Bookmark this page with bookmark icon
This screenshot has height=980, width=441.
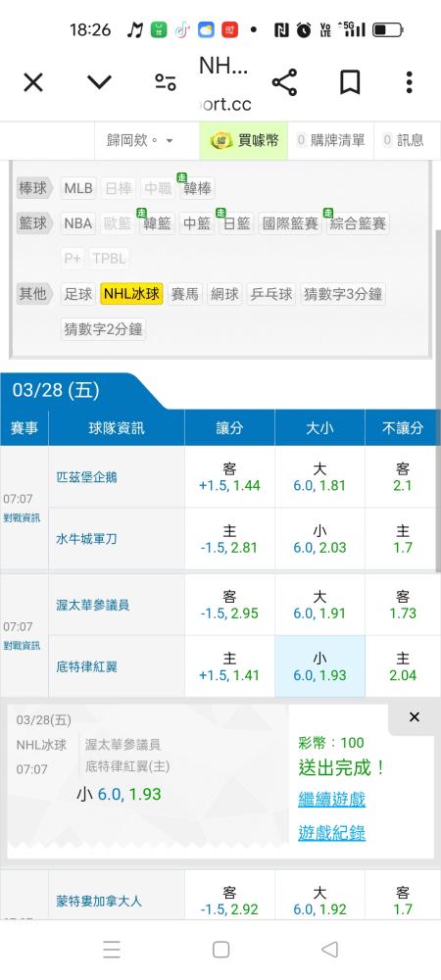click(x=350, y=82)
